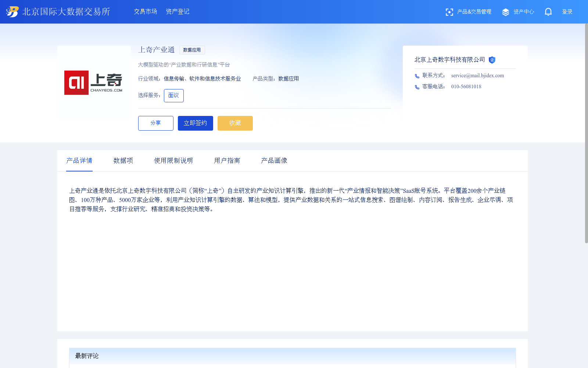Click the phone icon beside 联系方式
This screenshot has height=368, width=588.
click(417, 76)
